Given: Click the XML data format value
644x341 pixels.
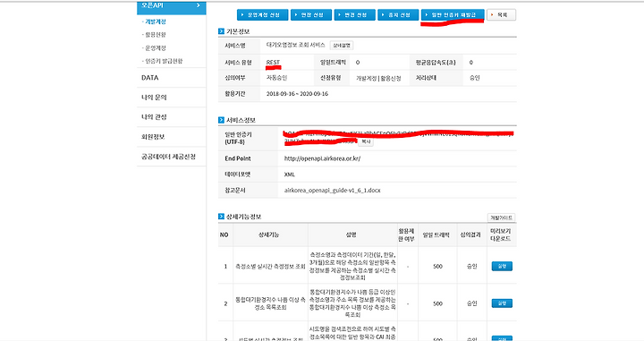Looking at the screenshot, I should pyautogui.click(x=290, y=175).
